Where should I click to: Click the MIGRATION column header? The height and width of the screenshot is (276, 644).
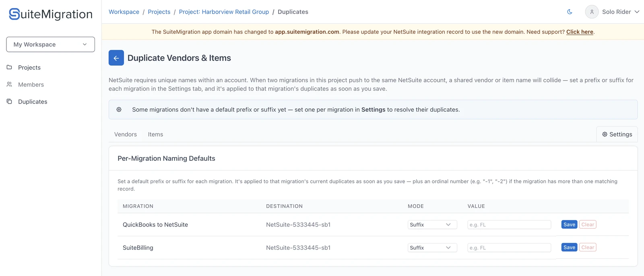point(138,206)
